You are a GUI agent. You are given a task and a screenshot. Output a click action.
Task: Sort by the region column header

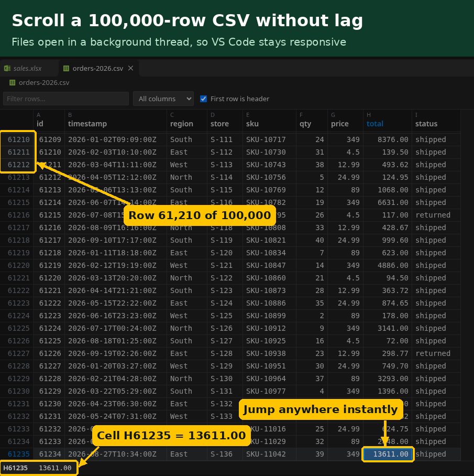coord(187,121)
